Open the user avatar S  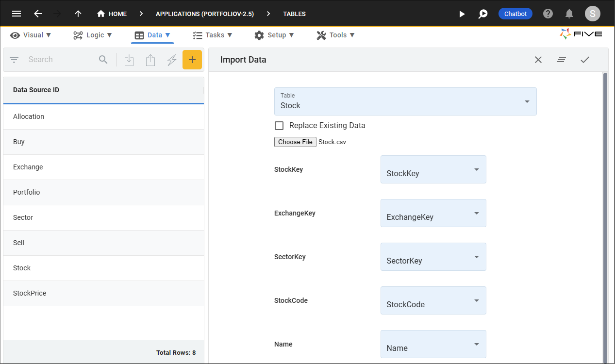coord(593,14)
